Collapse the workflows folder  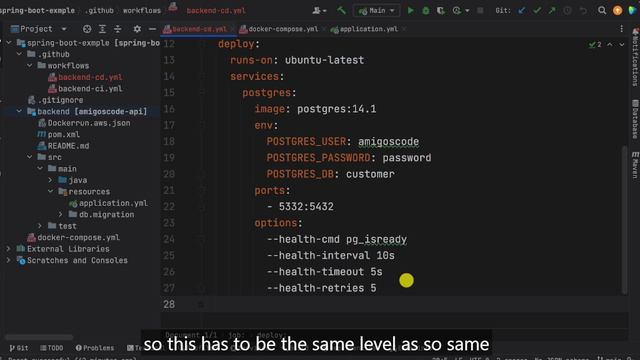tap(29, 65)
